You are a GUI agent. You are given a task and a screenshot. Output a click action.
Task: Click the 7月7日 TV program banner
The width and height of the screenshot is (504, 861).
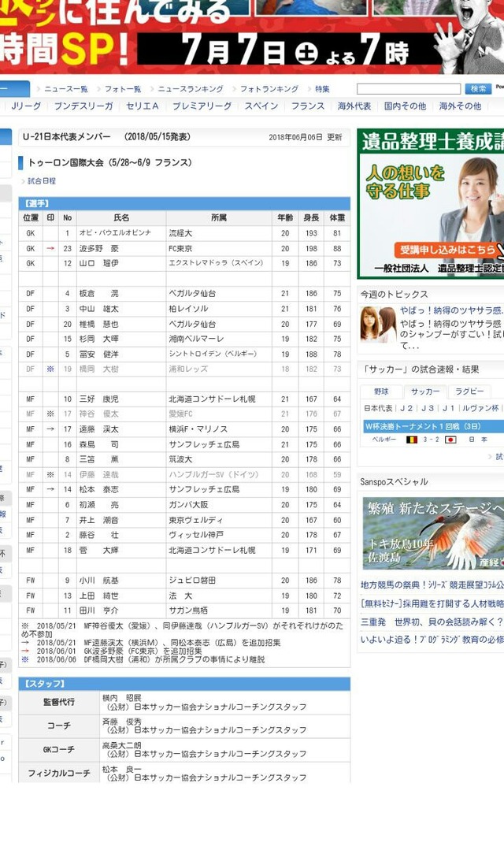(252, 37)
